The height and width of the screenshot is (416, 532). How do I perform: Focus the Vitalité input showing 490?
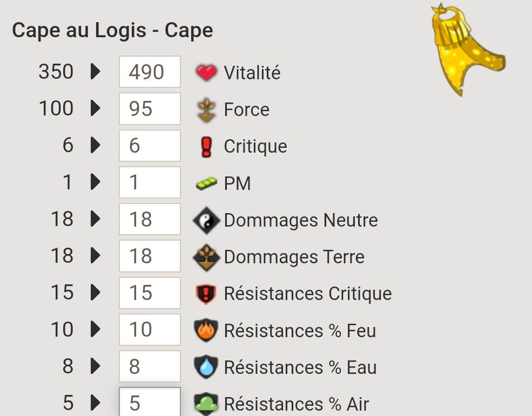pos(150,72)
